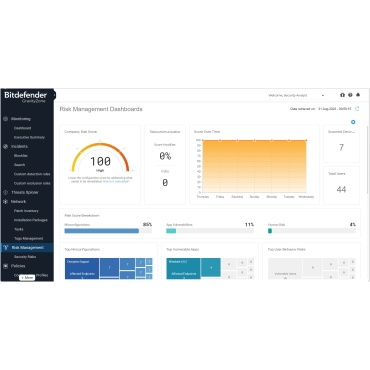370x370 pixels.
Task: Select Risk Management in the sidebar
Action: click(28, 248)
